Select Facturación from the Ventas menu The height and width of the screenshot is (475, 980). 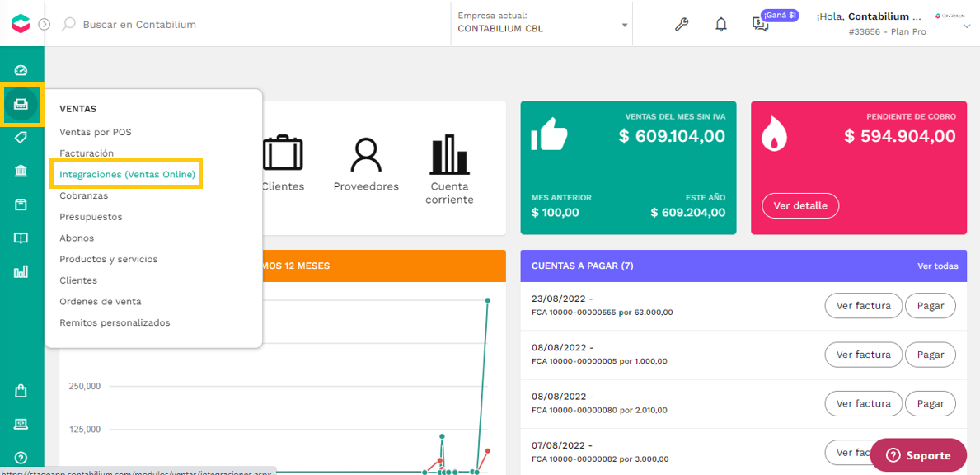[85, 153]
